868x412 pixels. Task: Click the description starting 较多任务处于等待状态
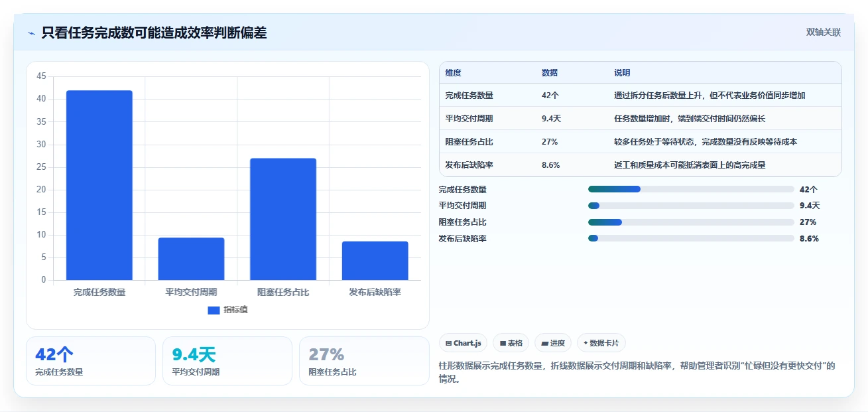(706, 142)
